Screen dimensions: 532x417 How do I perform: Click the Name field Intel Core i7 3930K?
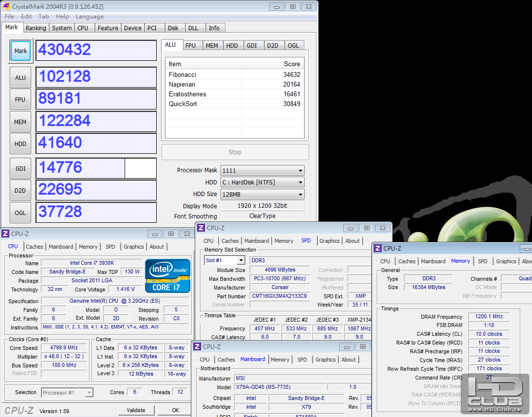pyautogui.click(x=92, y=263)
